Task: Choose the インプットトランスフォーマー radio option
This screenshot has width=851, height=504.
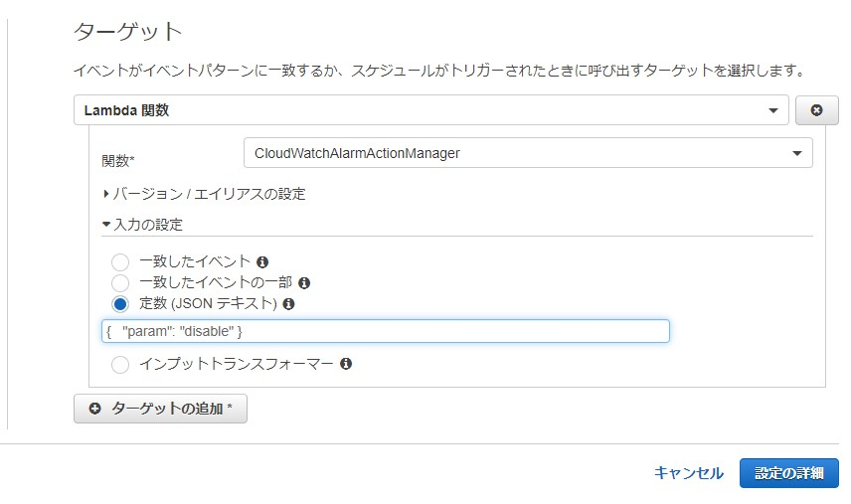Action: tap(120, 365)
